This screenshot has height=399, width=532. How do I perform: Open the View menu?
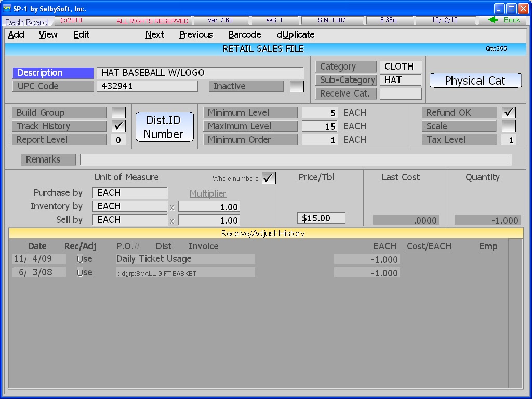(x=48, y=35)
